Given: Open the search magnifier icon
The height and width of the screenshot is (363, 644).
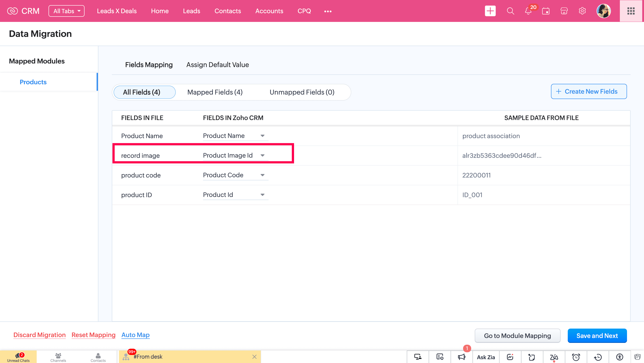Looking at the screenshot, I should coord(510,11).
